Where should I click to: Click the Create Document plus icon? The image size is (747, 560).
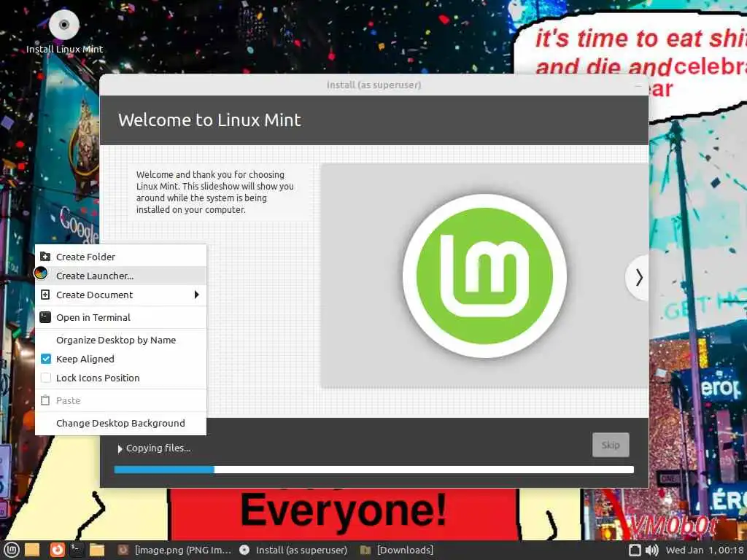(x=45, y=295)
